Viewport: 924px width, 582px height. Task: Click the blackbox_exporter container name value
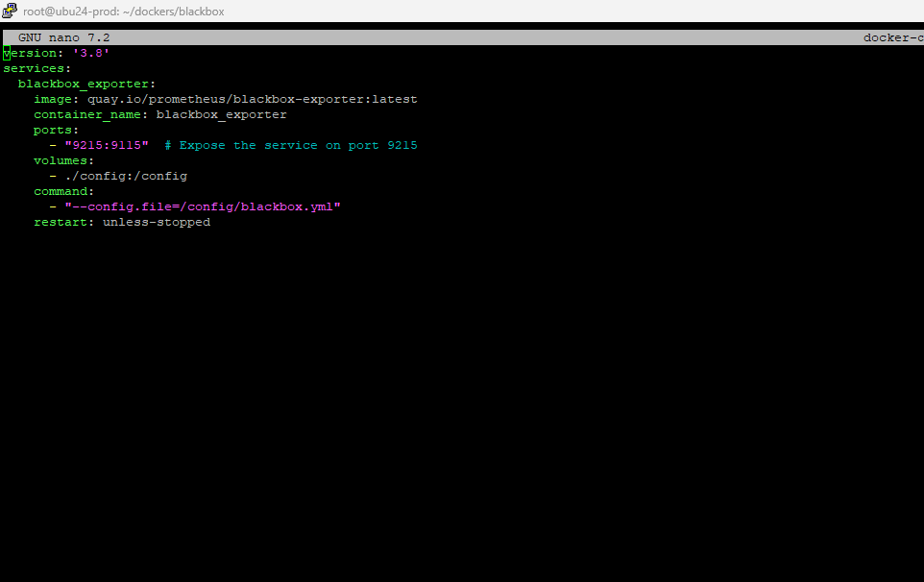coord(221,114)
